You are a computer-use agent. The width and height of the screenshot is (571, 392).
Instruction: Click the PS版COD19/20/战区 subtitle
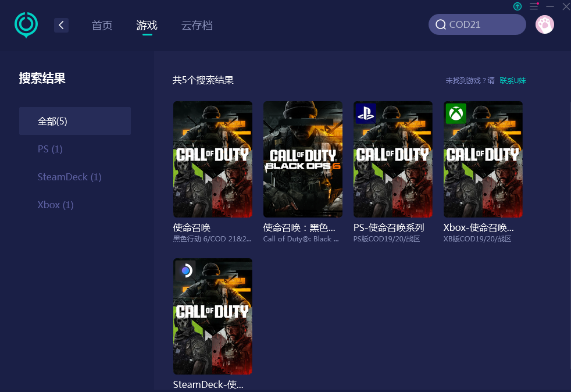pyautogui.click(x=387, y=239)
